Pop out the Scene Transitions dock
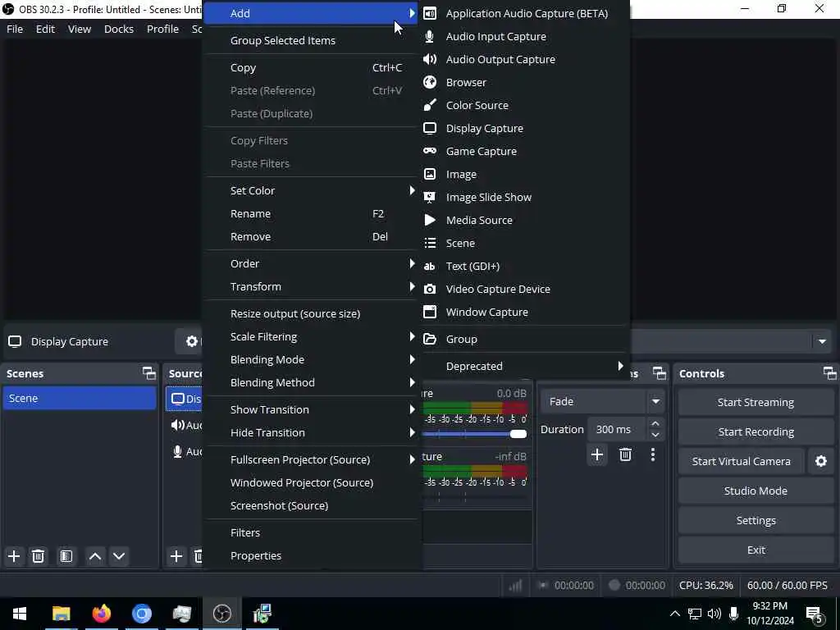 coord(659,373)
